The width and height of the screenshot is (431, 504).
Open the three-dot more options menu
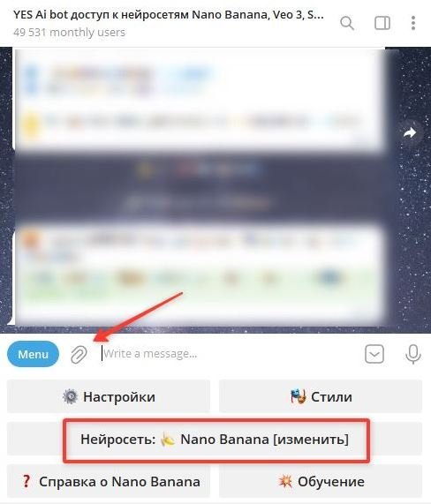tap(413, 24)
